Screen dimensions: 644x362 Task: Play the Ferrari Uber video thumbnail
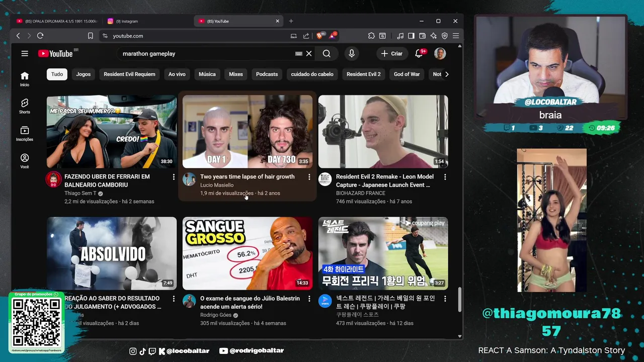point(112,131)
